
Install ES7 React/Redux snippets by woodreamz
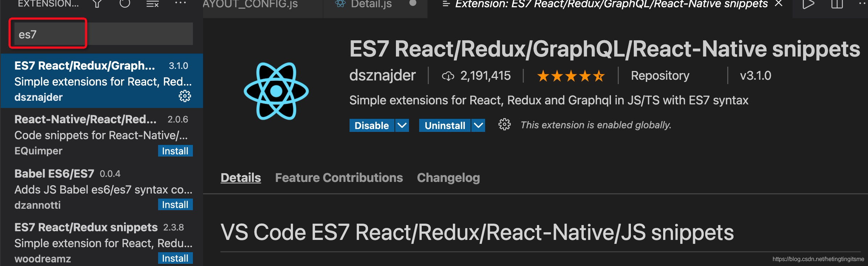point(175,258)
